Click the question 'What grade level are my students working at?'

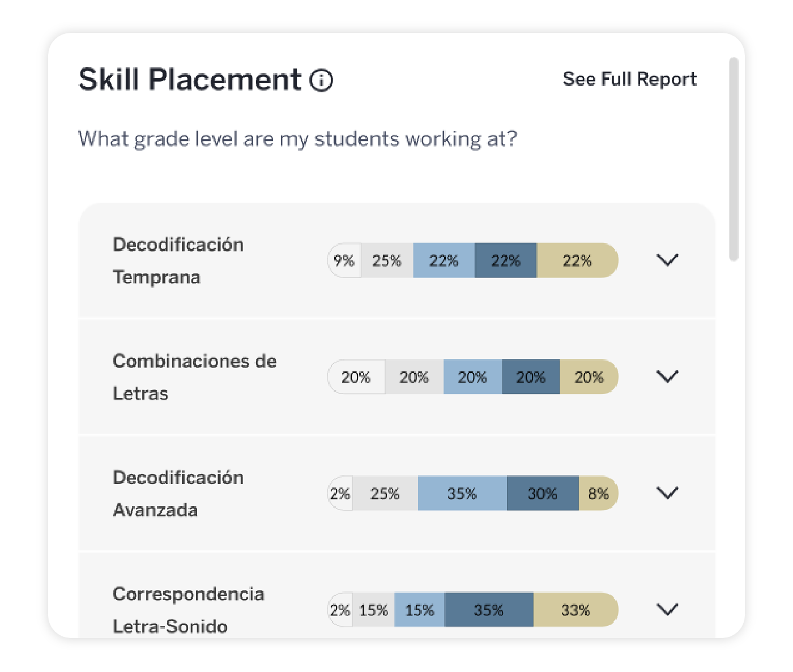tap(299, 139)
